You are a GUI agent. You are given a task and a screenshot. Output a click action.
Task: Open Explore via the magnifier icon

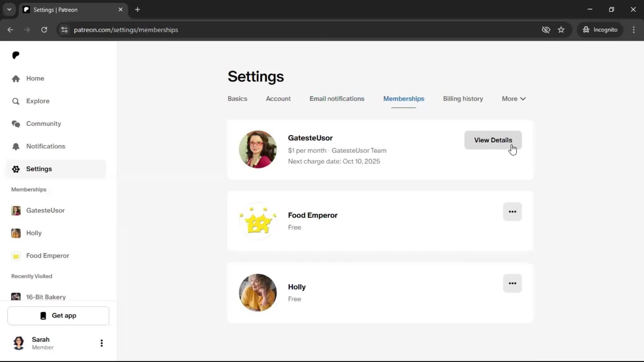coord(16,101)
